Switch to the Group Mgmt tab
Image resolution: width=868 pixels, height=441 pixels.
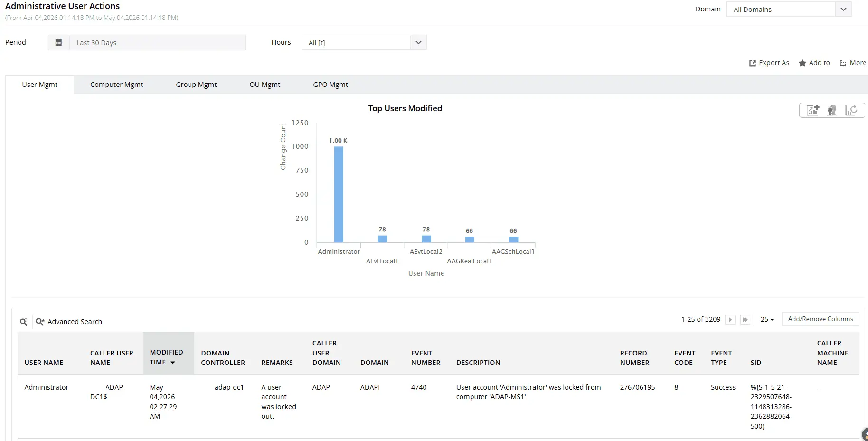196,85
